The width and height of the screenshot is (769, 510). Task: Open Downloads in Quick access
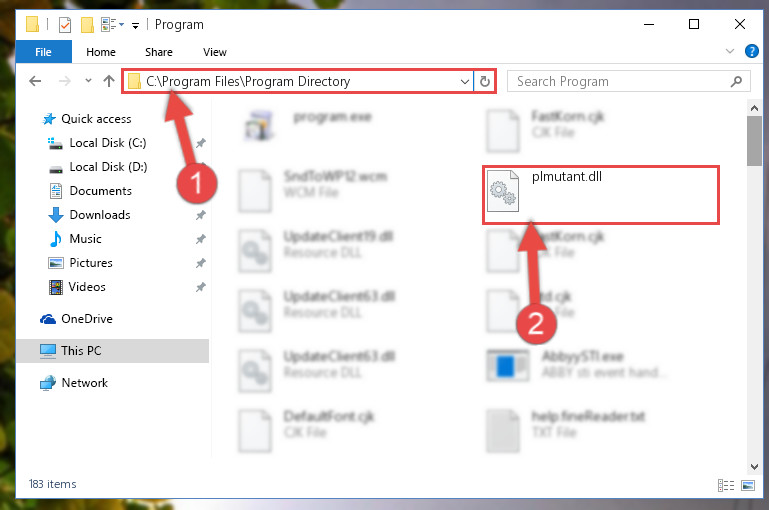point(100,215)
